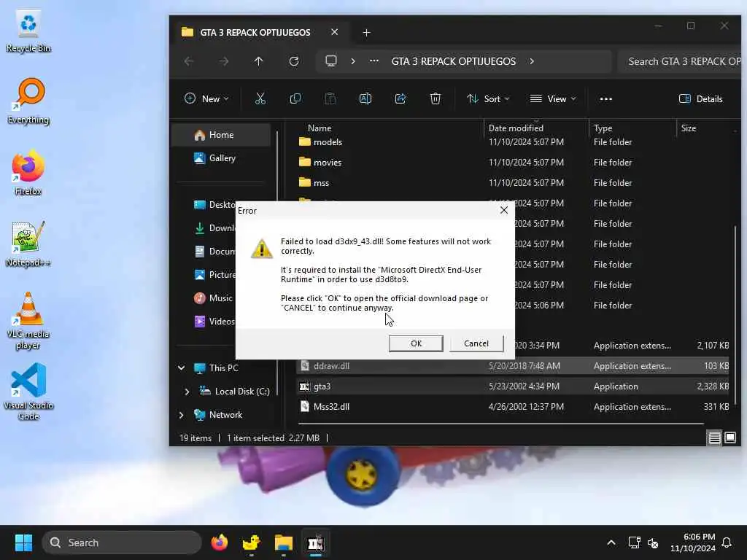Select the mss folder

tap(321, 183)
